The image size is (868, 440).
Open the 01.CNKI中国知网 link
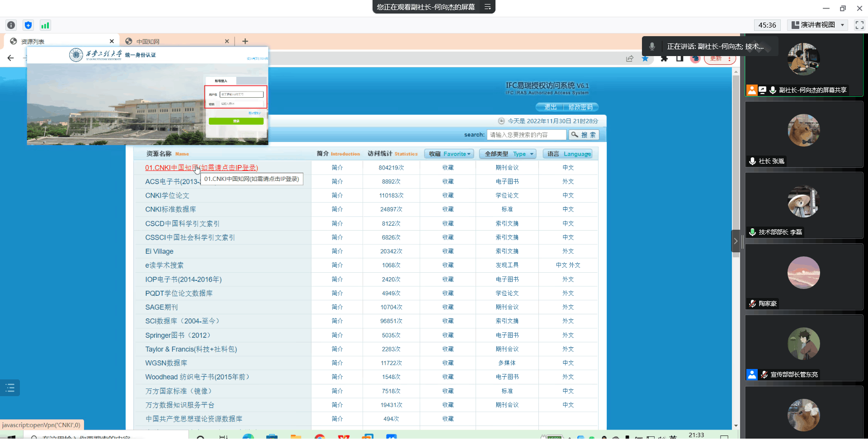[x=201, y=168]
